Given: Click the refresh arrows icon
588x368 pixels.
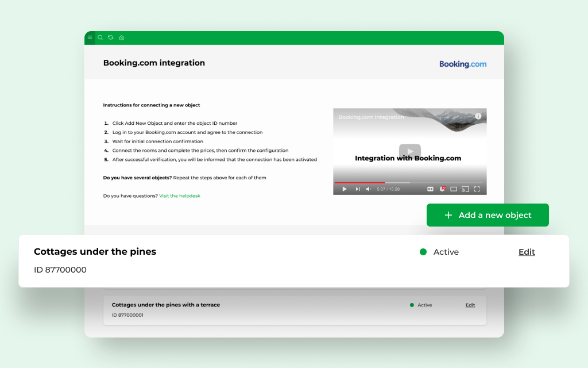Looking at the screenshot, I should [111, 37].
